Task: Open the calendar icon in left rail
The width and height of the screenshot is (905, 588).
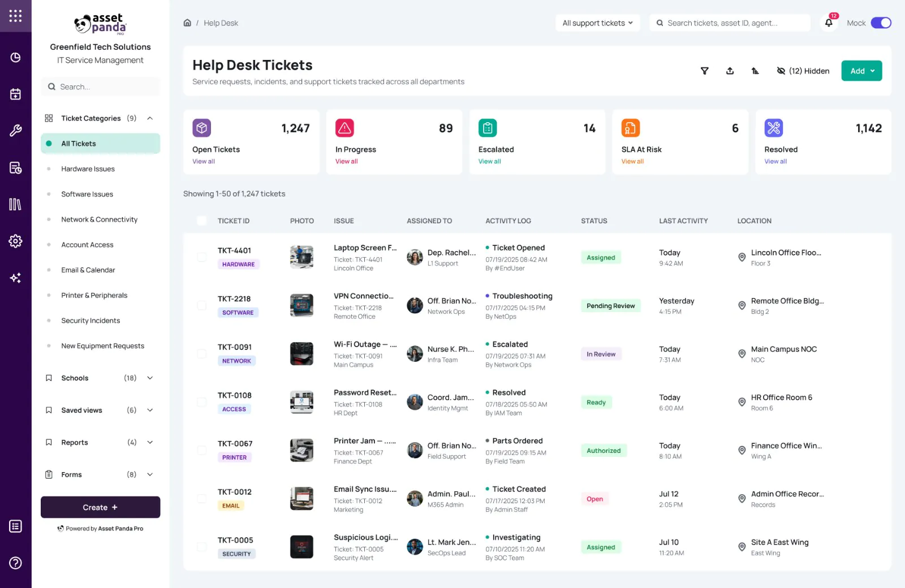Action: [15, 94]
